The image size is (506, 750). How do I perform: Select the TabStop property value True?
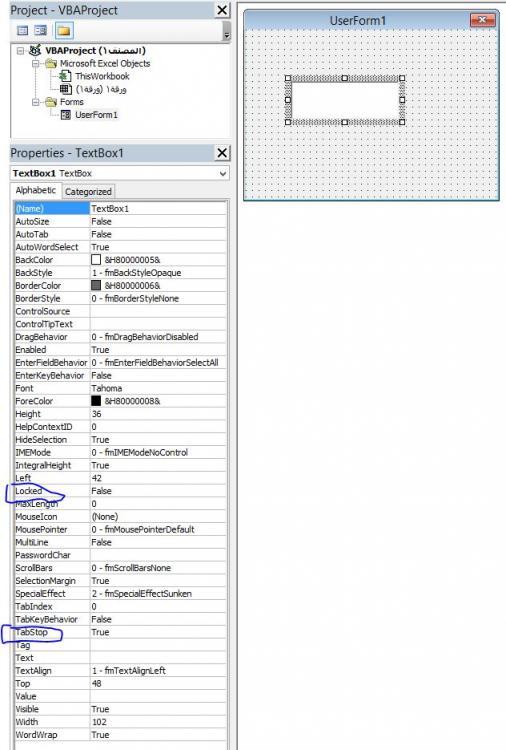pyautogui.click(x=158, y=632)
